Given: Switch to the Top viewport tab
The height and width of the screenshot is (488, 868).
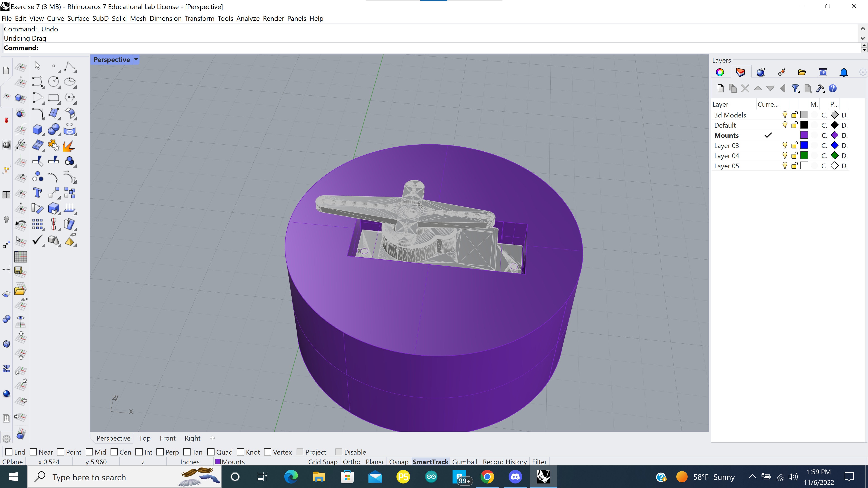Looking at the screenshot, I should [x=145, y=438].
